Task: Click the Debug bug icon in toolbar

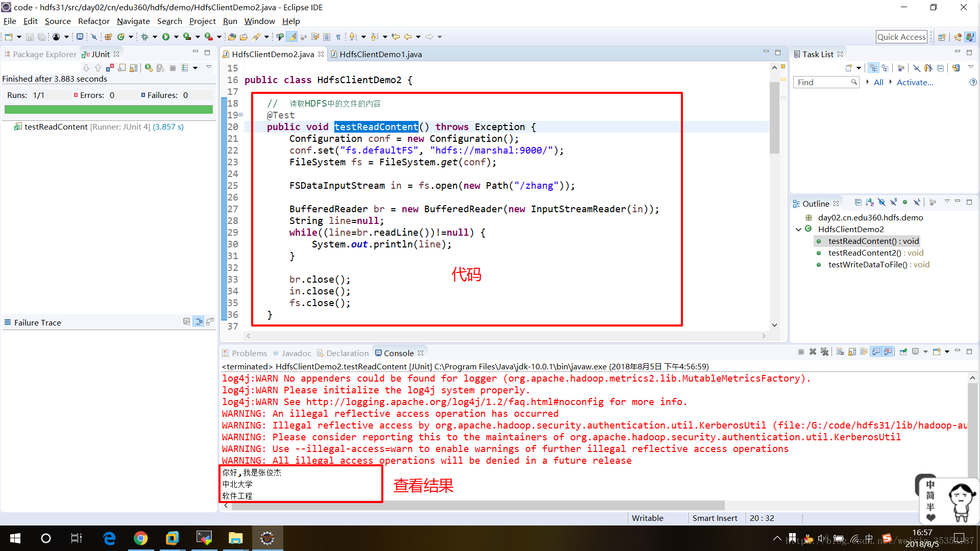Action: (x=145, y=37)
